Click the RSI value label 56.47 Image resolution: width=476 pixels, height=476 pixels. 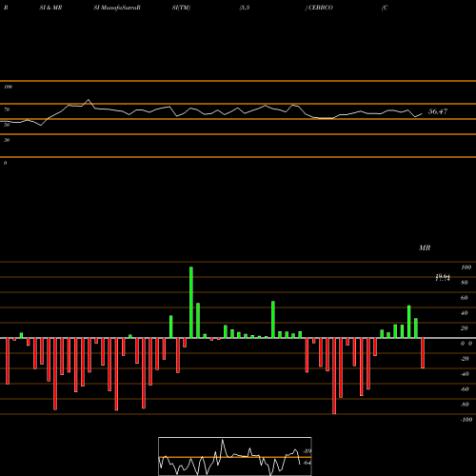[x=438, y=111]
